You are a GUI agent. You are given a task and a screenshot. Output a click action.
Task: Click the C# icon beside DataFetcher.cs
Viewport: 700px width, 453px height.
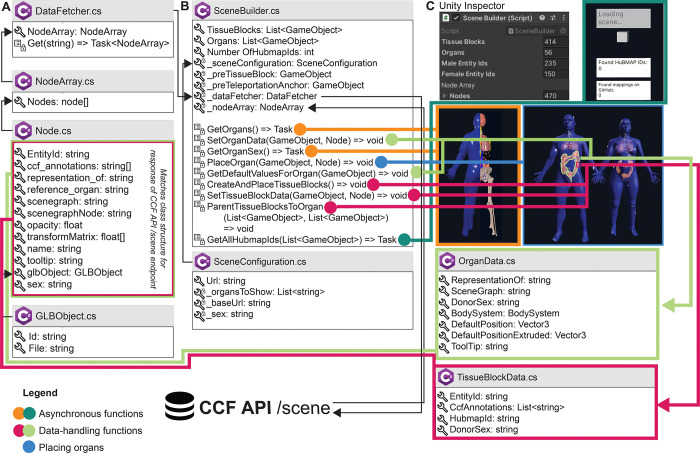coord(23,11)
